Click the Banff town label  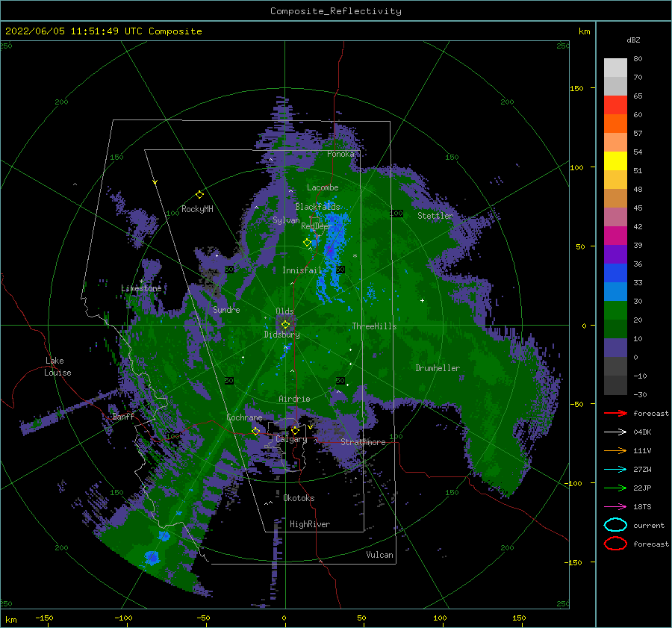pyautogui.click(x=123, y=416)
